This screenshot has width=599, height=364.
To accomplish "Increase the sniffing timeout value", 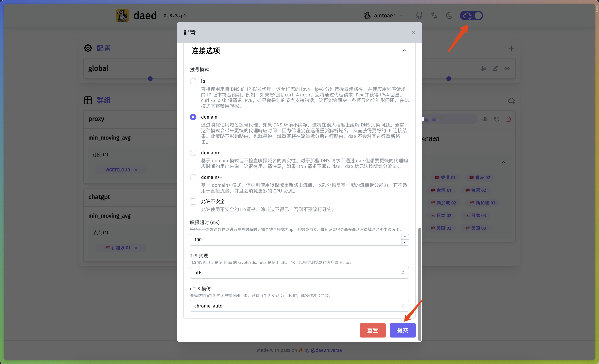I will point(405,237).
